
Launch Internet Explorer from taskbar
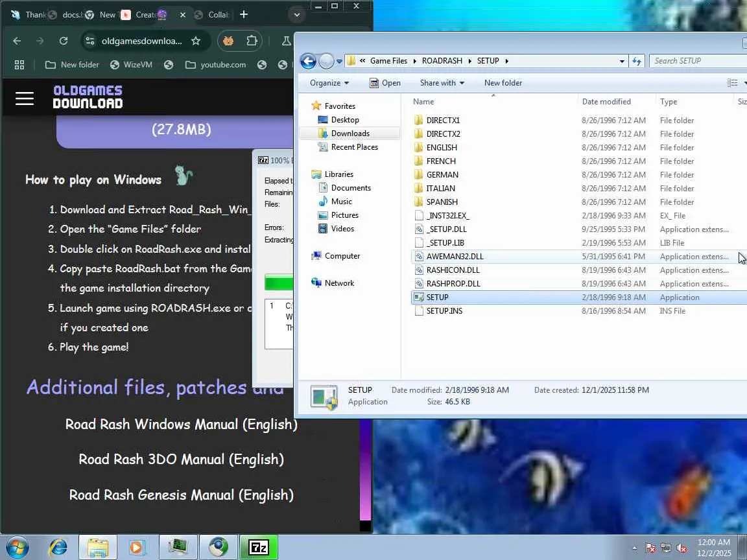tap(58, 548)
